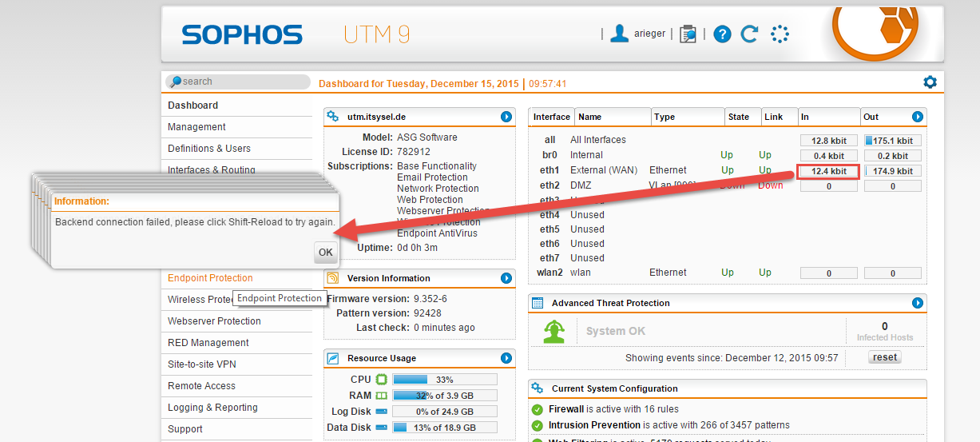The image size is (980, 442).
Task: Click the Advanced Threat Protection panel icon
Action: point(538,303)
